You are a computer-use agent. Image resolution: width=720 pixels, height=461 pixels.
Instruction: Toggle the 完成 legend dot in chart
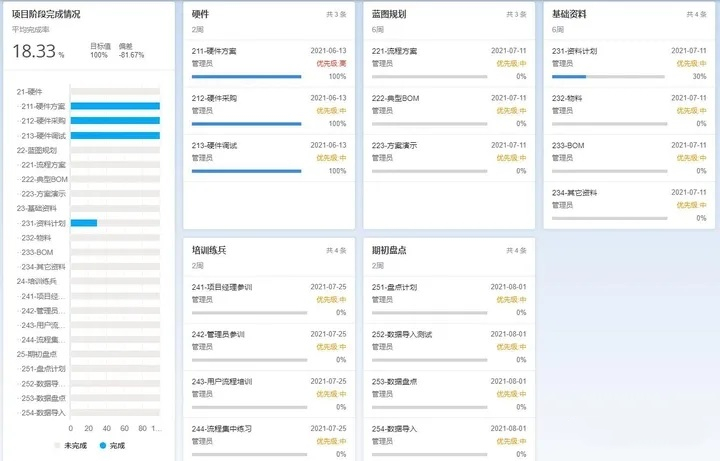[x=103, y=445]
